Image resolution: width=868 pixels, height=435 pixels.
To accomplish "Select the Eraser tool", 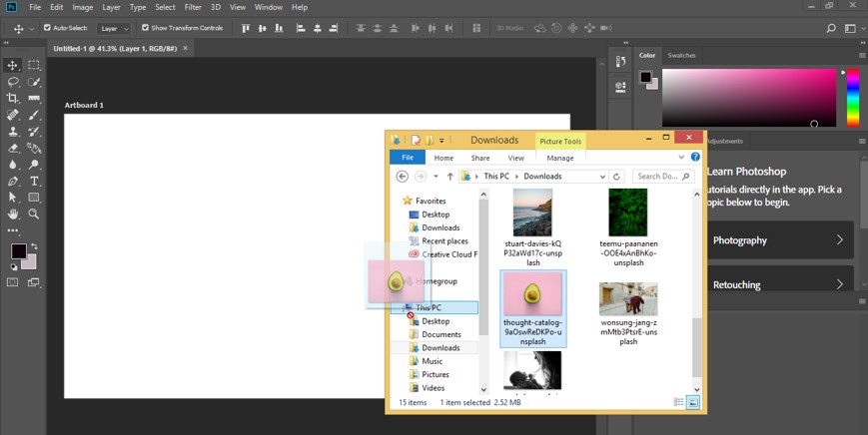I will (13, 148).
